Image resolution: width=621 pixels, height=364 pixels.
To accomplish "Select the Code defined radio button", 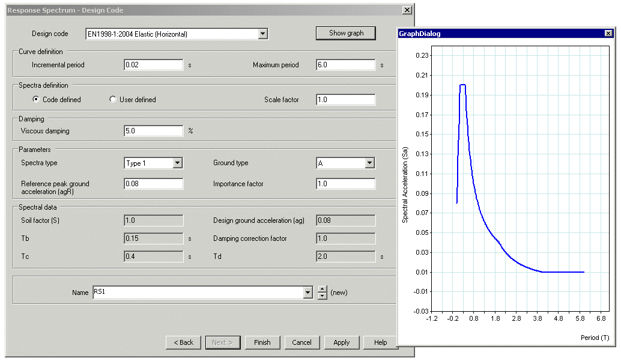I will pos(37,99).
